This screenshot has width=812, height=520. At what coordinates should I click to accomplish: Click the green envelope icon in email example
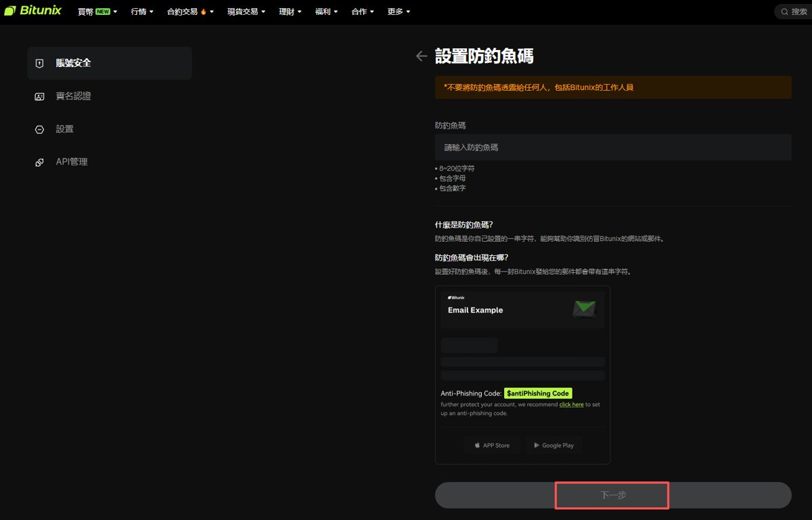tap(583, 309)
